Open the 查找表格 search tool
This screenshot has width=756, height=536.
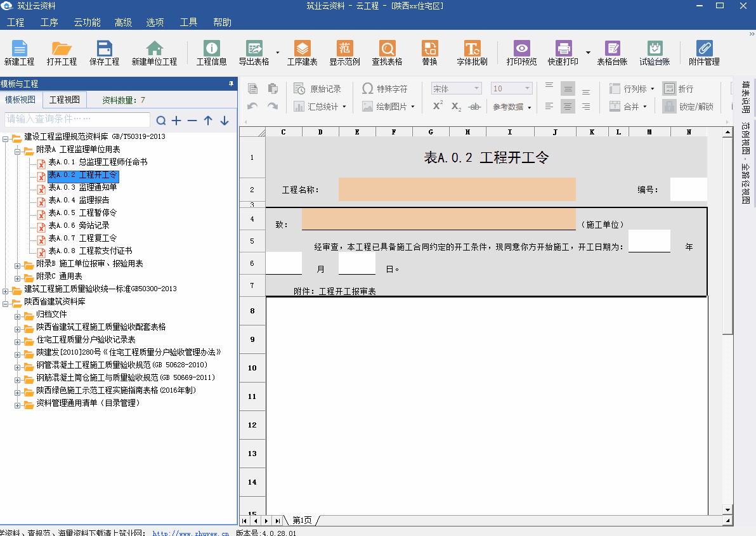coord(387,53)
